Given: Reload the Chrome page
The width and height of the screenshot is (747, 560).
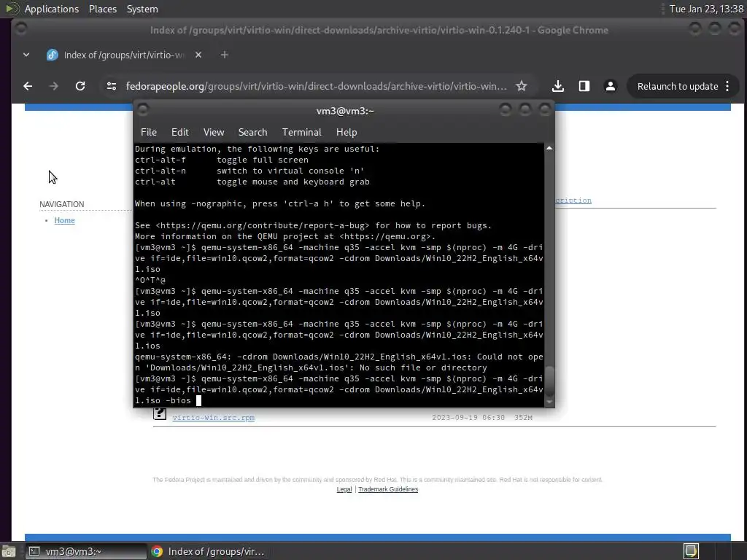Looking at the screenshot, I should pyautogui.click(x=80, y=86).
